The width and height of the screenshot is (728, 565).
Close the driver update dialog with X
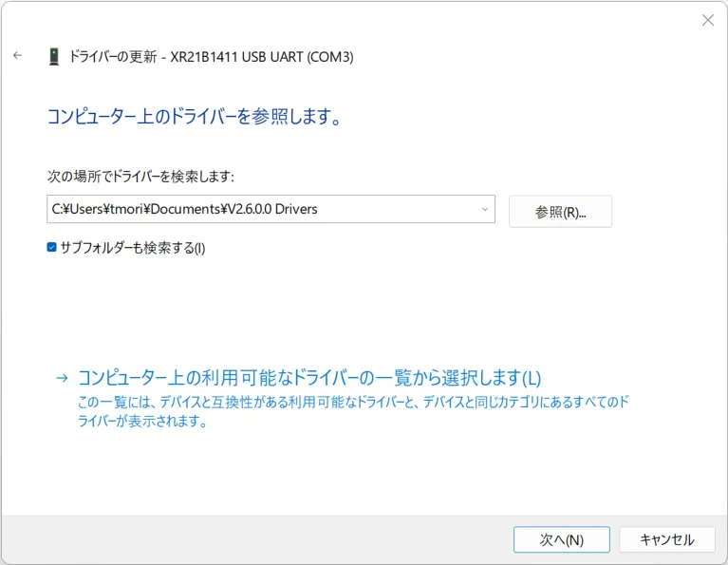pos(707,20)
